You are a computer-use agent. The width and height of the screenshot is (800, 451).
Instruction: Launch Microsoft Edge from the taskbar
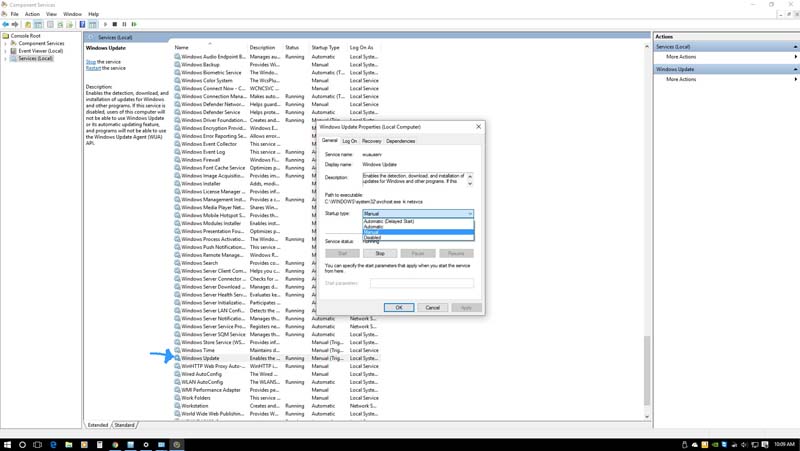point(53,445)
